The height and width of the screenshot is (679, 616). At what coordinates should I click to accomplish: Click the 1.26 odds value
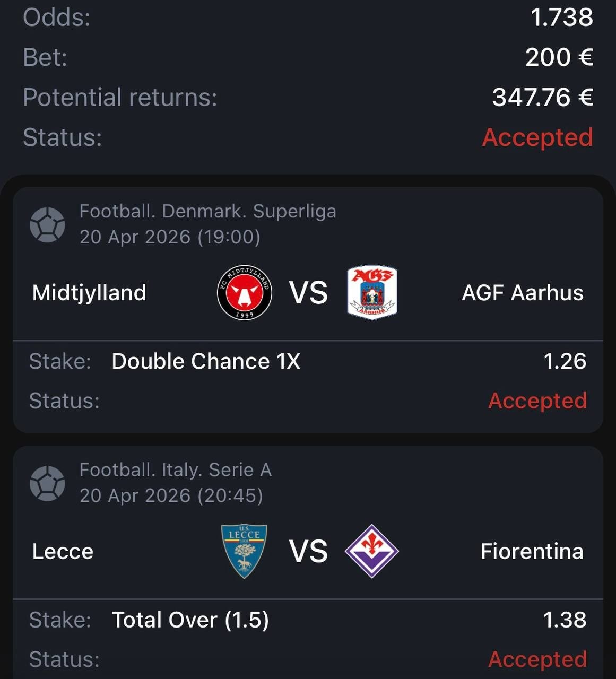click(565, 362)
